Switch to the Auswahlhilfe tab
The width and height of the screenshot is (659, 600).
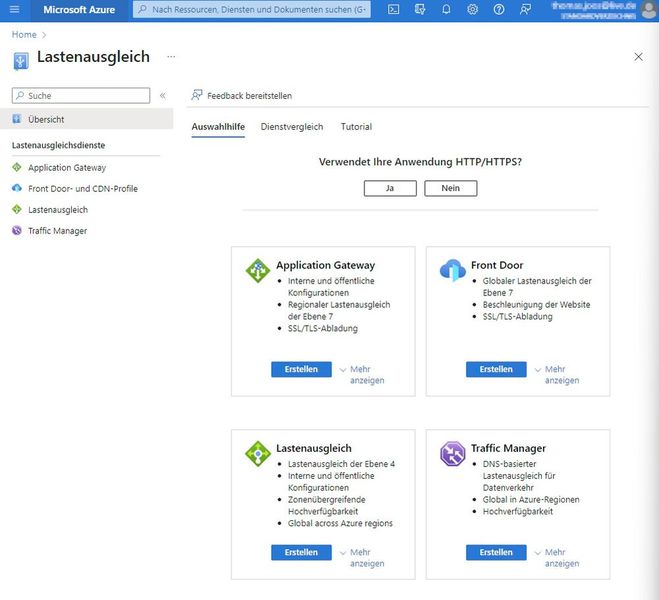pyautogui.click(x=218, y=126)
